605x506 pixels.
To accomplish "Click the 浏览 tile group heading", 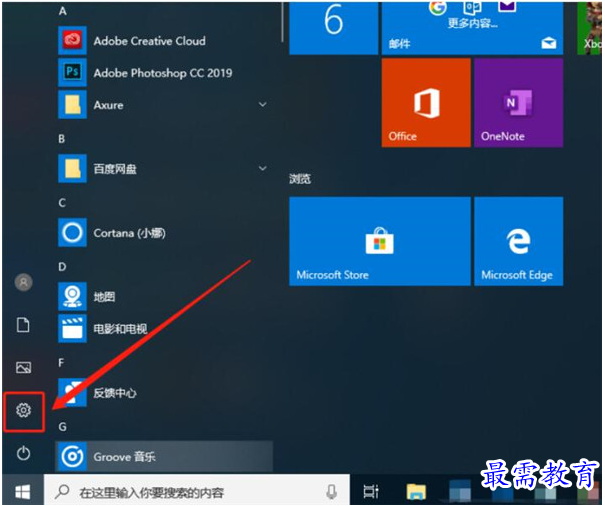I will tap(300, 178).
